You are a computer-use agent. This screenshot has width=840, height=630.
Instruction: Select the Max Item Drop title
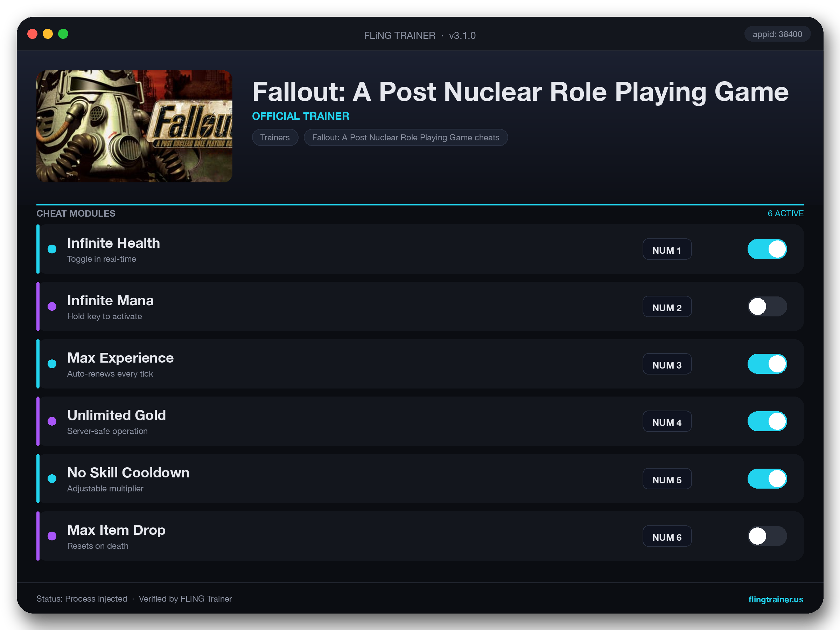(116, 530)
